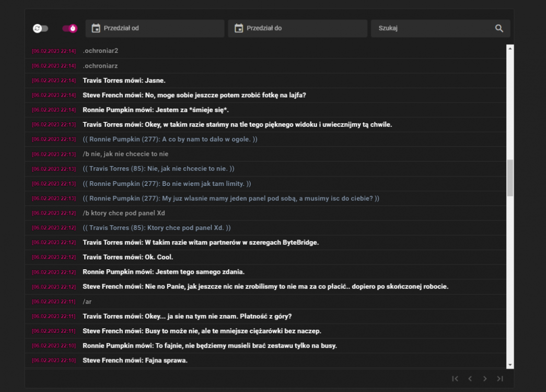Select 'Jestem tego samego zdania' line
Viewport: 546px width, 392px height.
[x=265, y=272]
